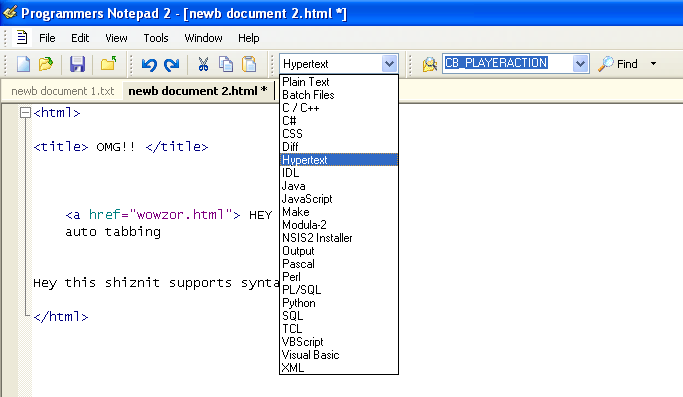Undo the last edit
Screen dimensions: 683x397
[x=149, y=64]
